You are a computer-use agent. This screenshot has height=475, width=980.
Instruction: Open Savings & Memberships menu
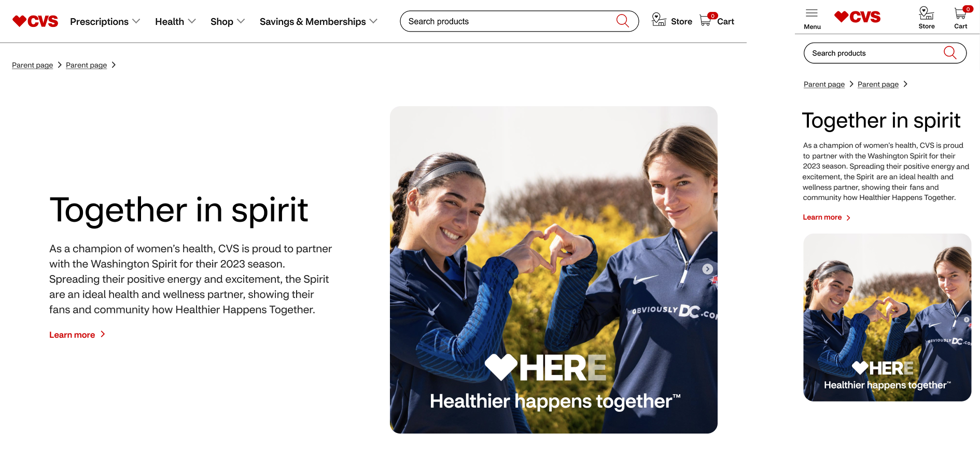pos(318,21)
